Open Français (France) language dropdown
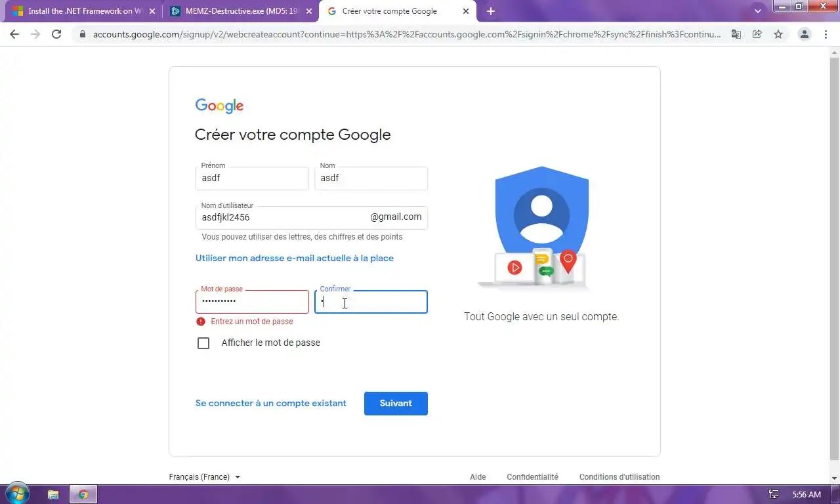This screenshot has height=504, width=840. click(x=205, y=477)
